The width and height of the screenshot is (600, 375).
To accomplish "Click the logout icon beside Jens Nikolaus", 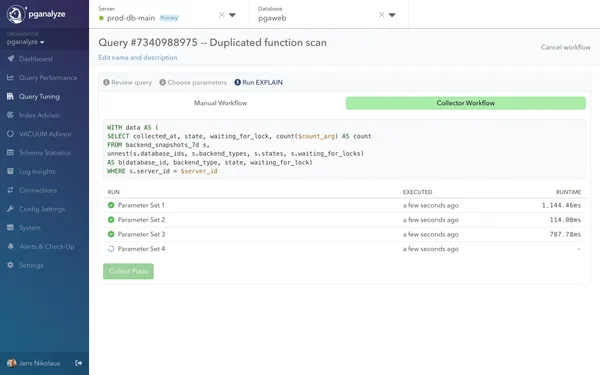I will point(78,363).
